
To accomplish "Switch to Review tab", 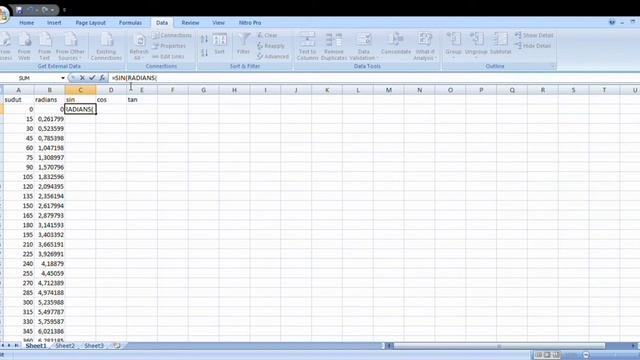I will point(190,23).
